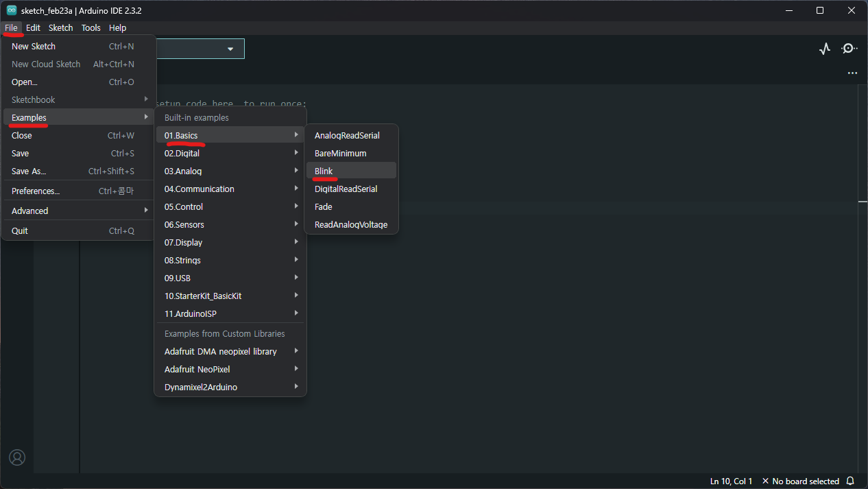Click the editor vertical scrollbar
The image size is (868, 489).
pyautogui.click(x=863, y=278)
